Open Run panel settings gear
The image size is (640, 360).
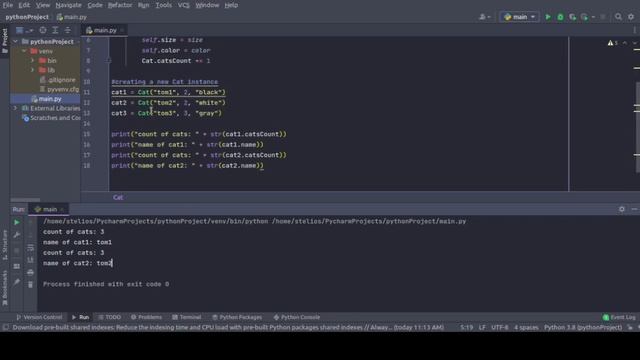click(x=622, y=209)
